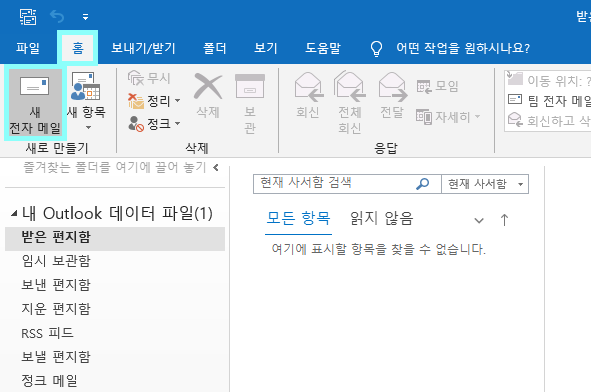This screenshot has height=392, width=591.
Task: Switch to the Folder (폴더) tab
Action: coord(215,48)
